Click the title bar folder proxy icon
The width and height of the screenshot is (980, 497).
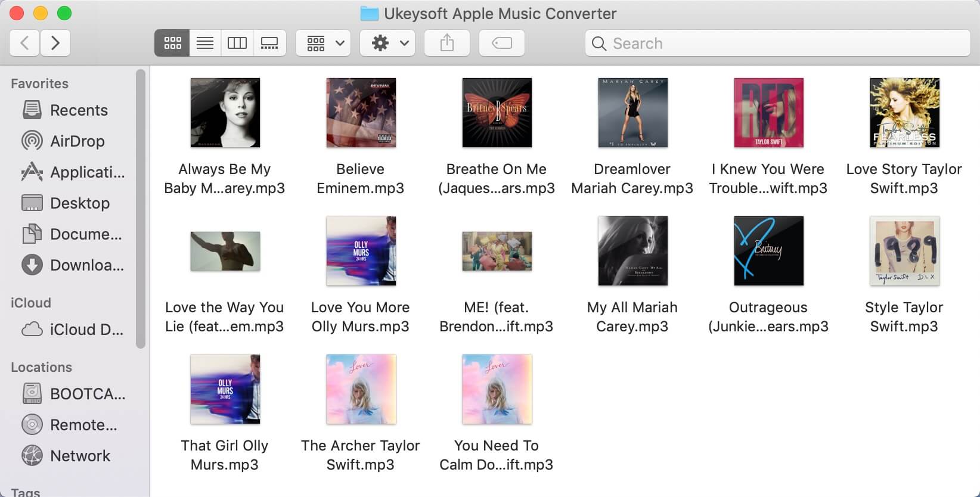coord(370,14)
